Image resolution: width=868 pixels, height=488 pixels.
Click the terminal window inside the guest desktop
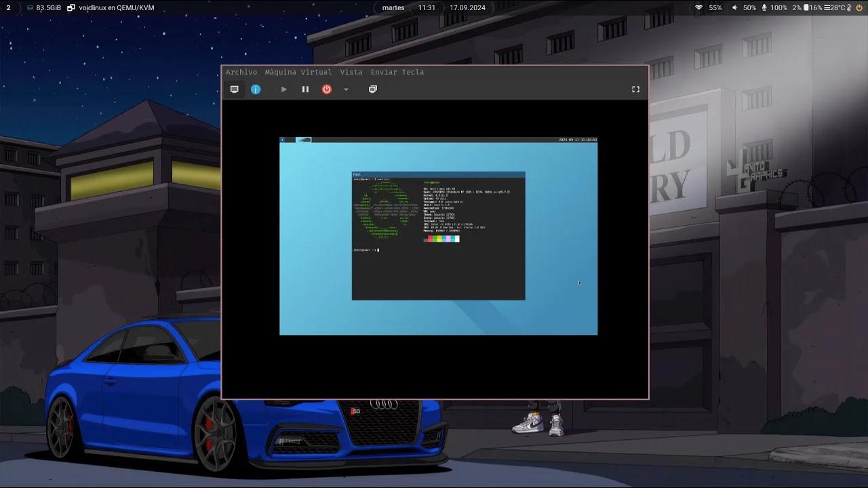coord(438,236)
